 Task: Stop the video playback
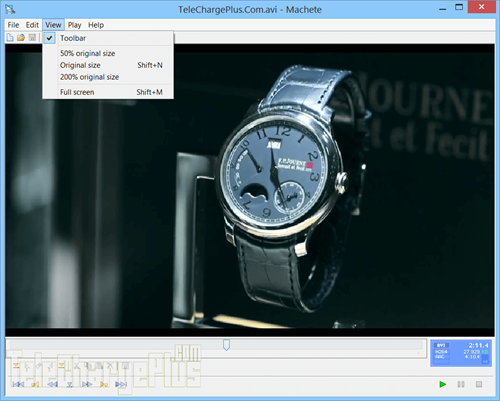(x=479, y=384)
